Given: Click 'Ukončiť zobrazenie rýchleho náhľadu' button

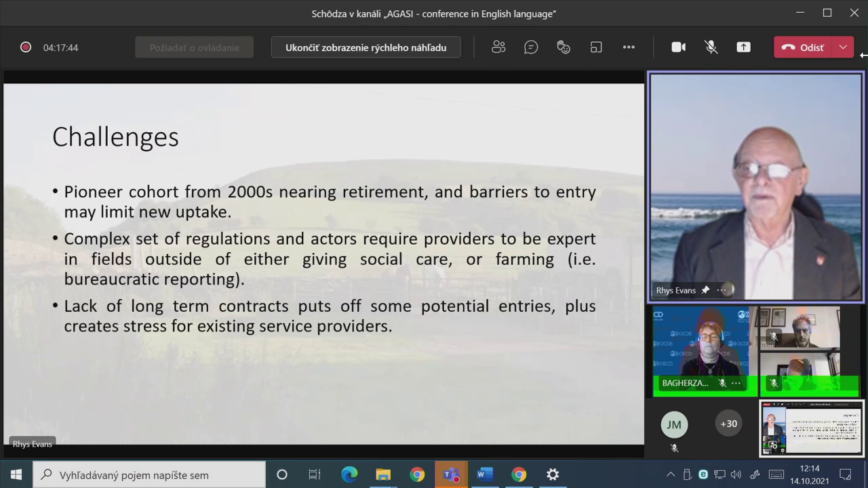Looking at the screenshot, I should [366, 47].
